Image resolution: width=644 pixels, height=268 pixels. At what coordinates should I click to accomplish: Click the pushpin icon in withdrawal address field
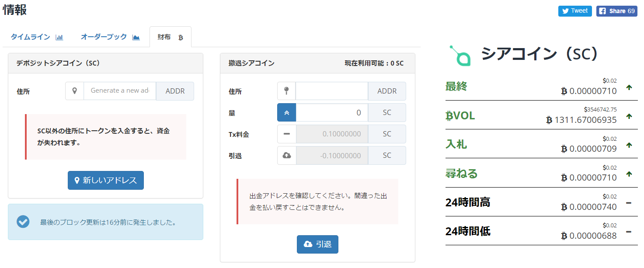click(286, 91)
